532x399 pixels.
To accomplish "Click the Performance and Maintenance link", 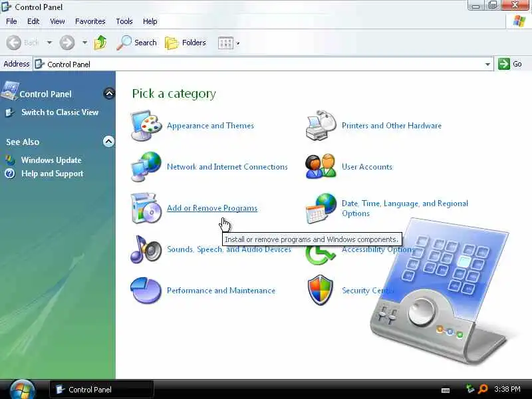I will click(221, 291).
